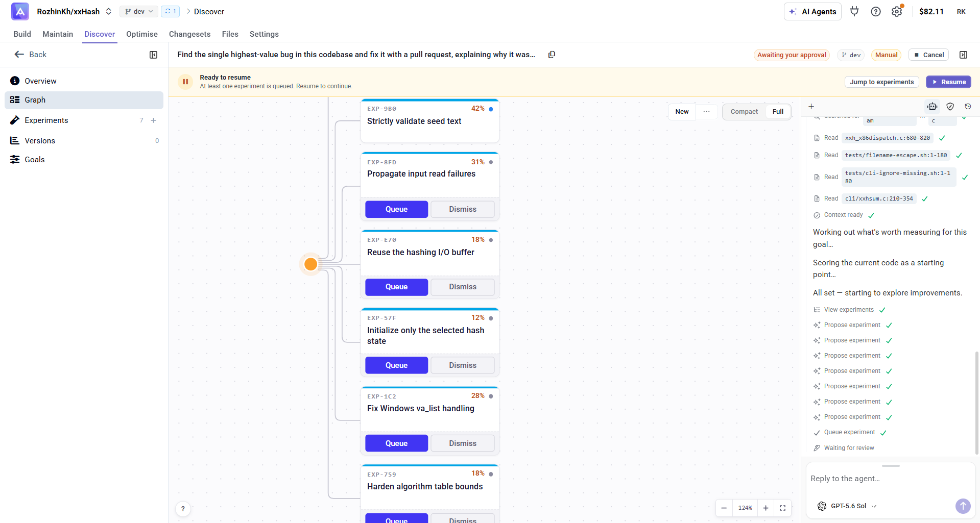Switch to the Optimise tab
Viewport: 980px width, 523px height.
point(142,34)
